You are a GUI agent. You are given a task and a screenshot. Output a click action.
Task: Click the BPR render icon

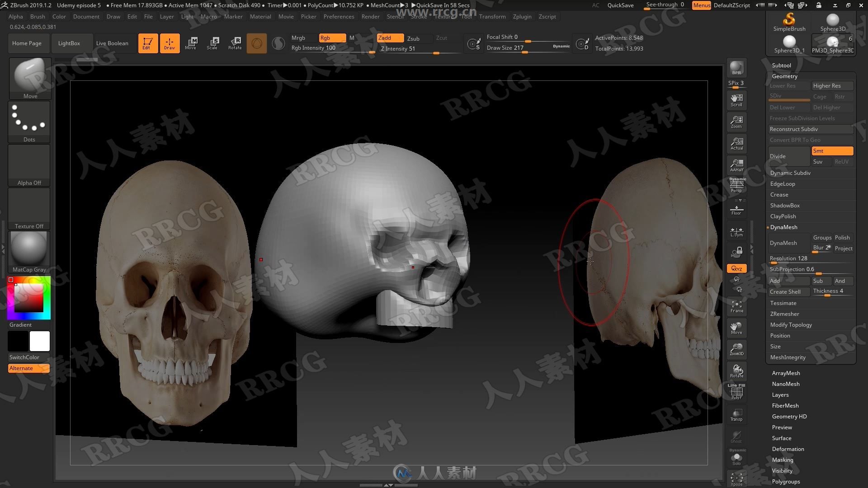736,68
